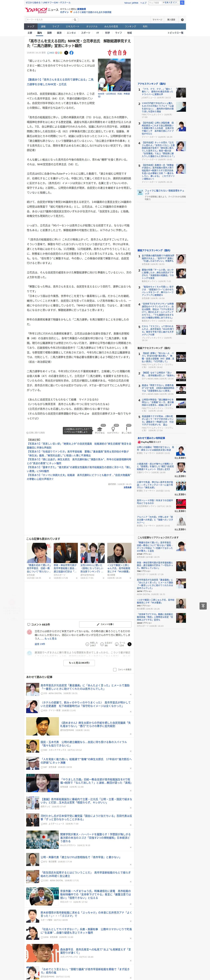Click the 新しい視点 exclamation reaction icon

tap(127, 429)
